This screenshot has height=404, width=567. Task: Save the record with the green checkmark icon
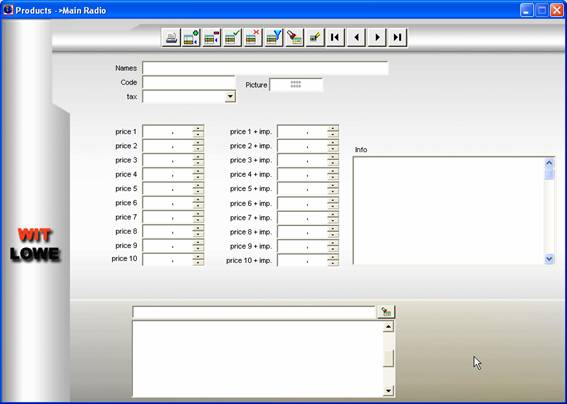click(233, 37)
